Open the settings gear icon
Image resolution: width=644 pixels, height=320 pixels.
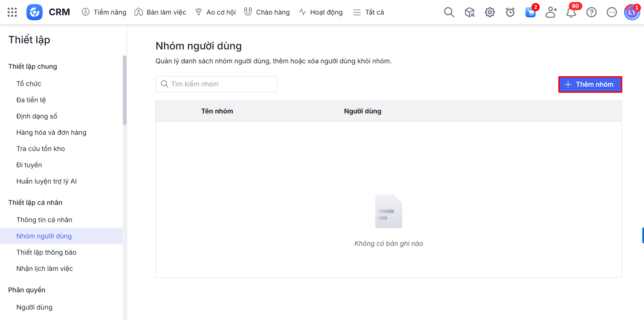[x=490, y=13]
